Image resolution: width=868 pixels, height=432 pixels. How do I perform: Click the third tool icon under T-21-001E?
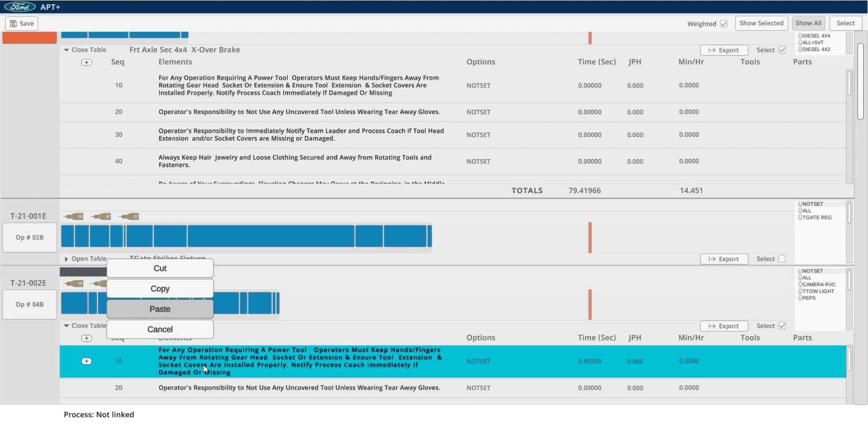click(129, 216)
